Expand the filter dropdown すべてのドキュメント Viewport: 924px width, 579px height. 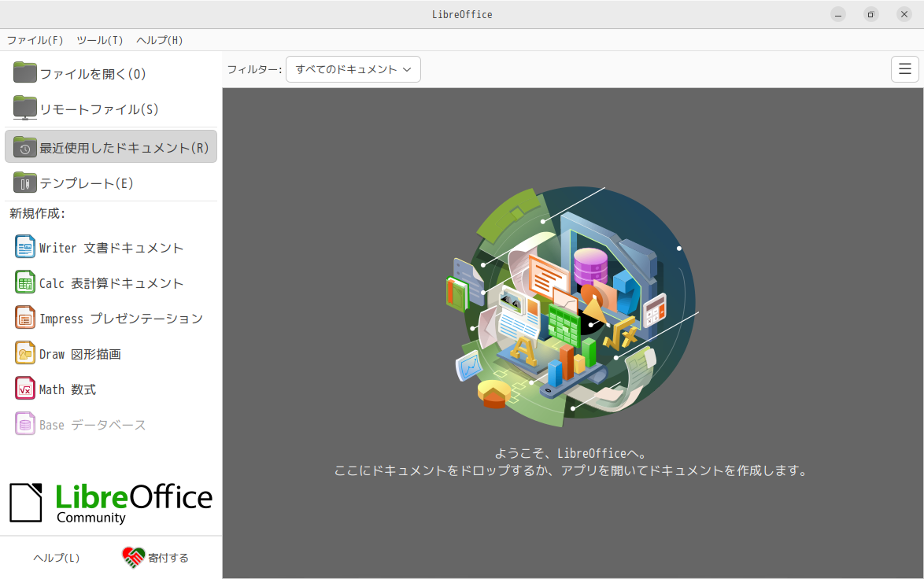click(x=353, y=69)
